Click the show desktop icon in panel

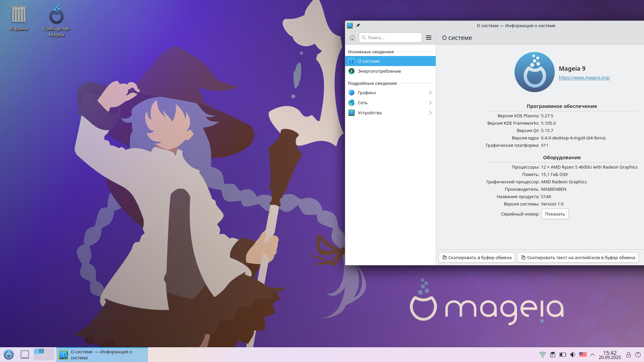(25, 354)
